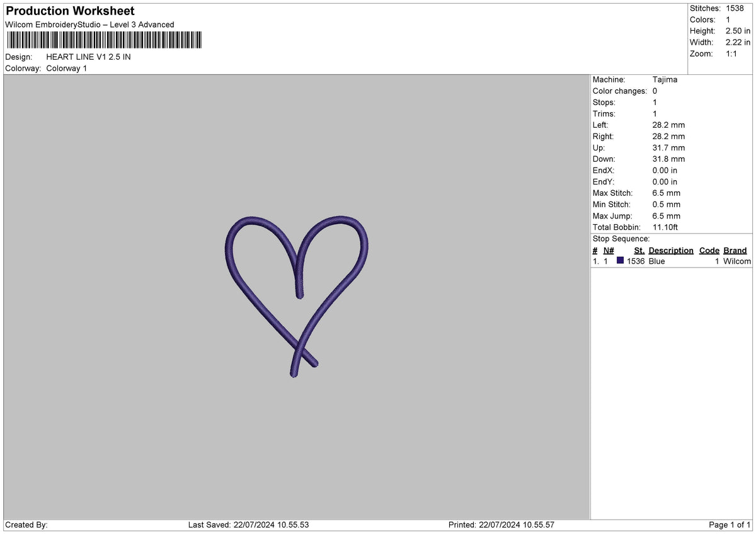
Task: Click the Machine Tajima entry
Action: (665, 79)
